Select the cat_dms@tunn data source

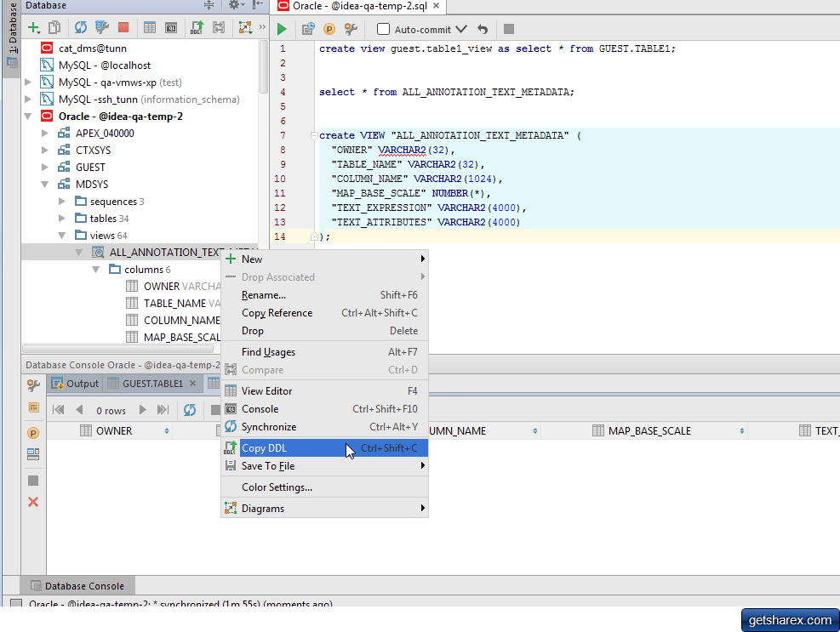click(92, 48)
